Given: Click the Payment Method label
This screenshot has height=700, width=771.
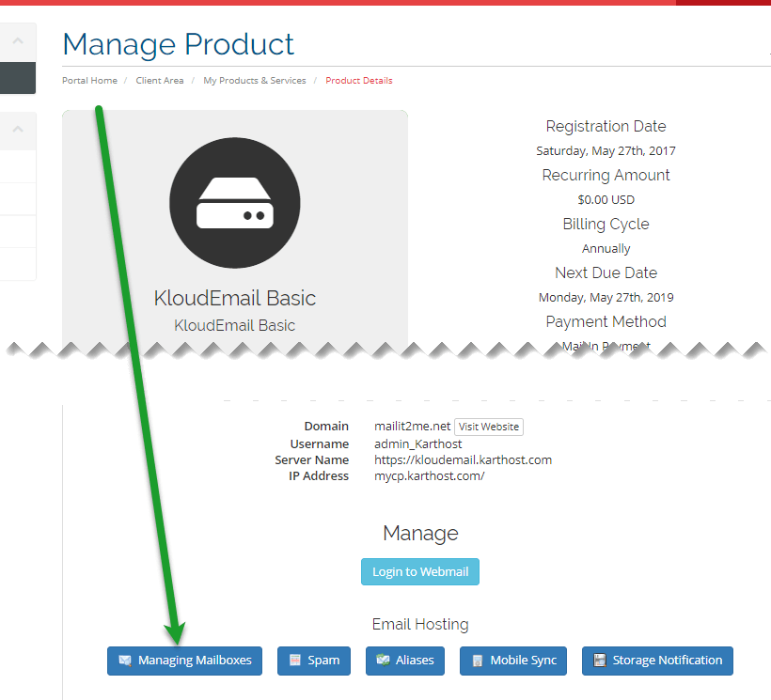Looking at the screenshot, I should (x=606, y=321).
